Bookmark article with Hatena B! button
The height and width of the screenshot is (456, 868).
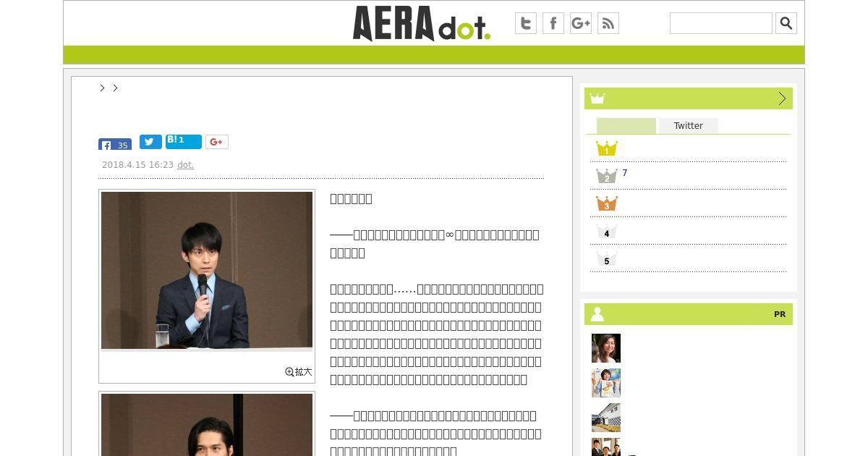point(184,141)
